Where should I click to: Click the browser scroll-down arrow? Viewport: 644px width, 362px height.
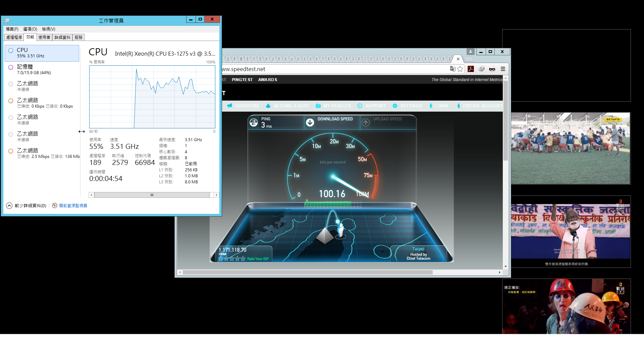(x=505, y=266)
